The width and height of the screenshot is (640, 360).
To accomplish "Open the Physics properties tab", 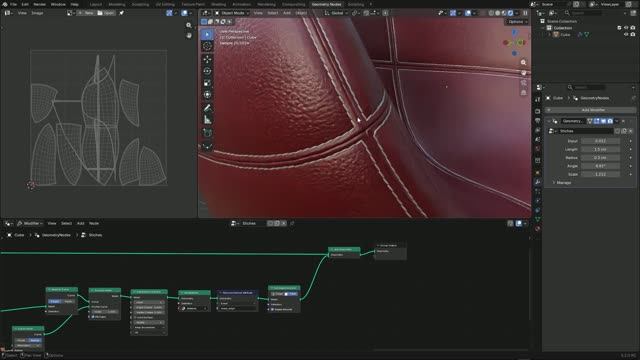I will click(538, 200).
